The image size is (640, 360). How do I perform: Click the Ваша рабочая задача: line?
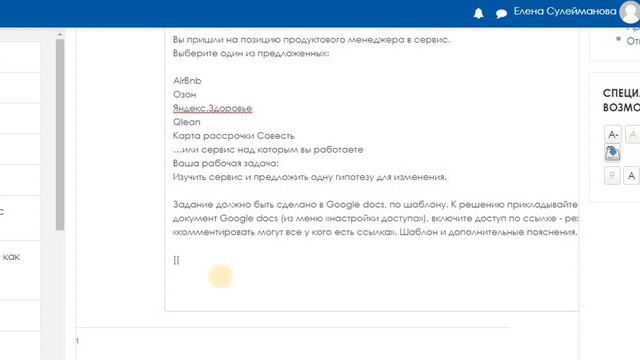pyautogui.click(x=226, y=163)
